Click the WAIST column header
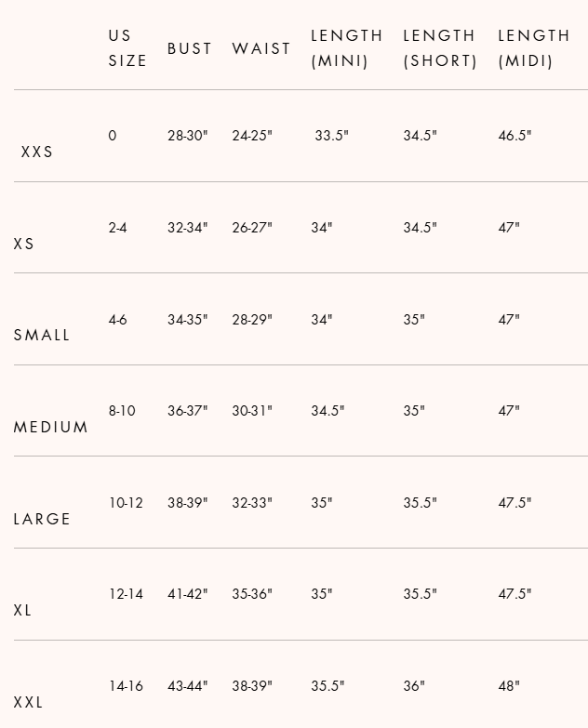This screenshot has width=588, height=728. [x=261, y=48]
